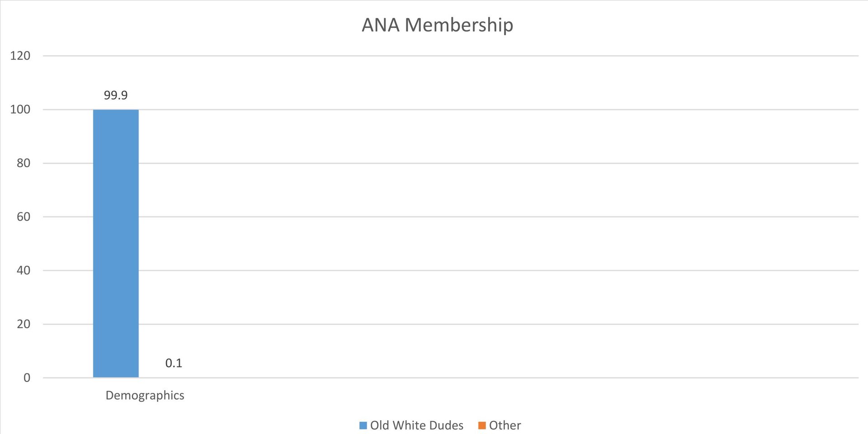This screenshot has width=868, height=434.
Task: Click the 120 value on vertical axis
Action: point(20,56)
